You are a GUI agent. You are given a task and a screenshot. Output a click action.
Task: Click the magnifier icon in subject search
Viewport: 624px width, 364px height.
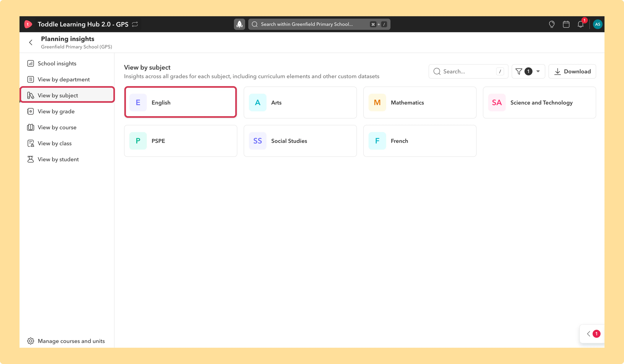click(437, 72)
